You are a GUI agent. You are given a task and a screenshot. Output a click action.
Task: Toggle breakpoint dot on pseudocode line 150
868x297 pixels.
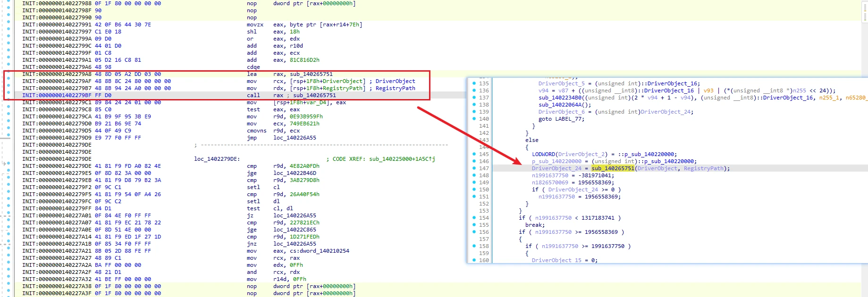tap(474, 190)
